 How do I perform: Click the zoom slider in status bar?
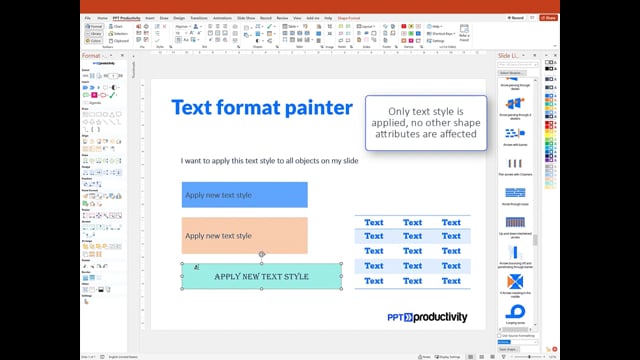tap(529, 357)
